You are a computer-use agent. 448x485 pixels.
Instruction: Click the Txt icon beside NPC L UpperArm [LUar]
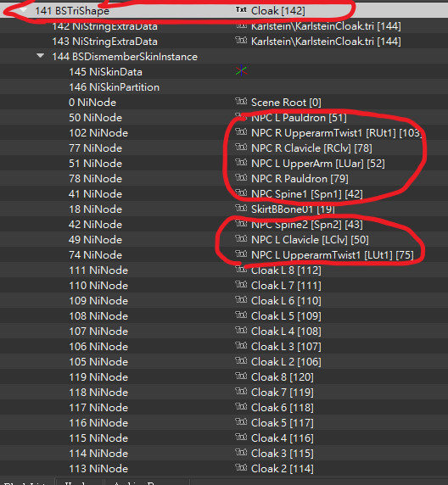coord(241,162)
